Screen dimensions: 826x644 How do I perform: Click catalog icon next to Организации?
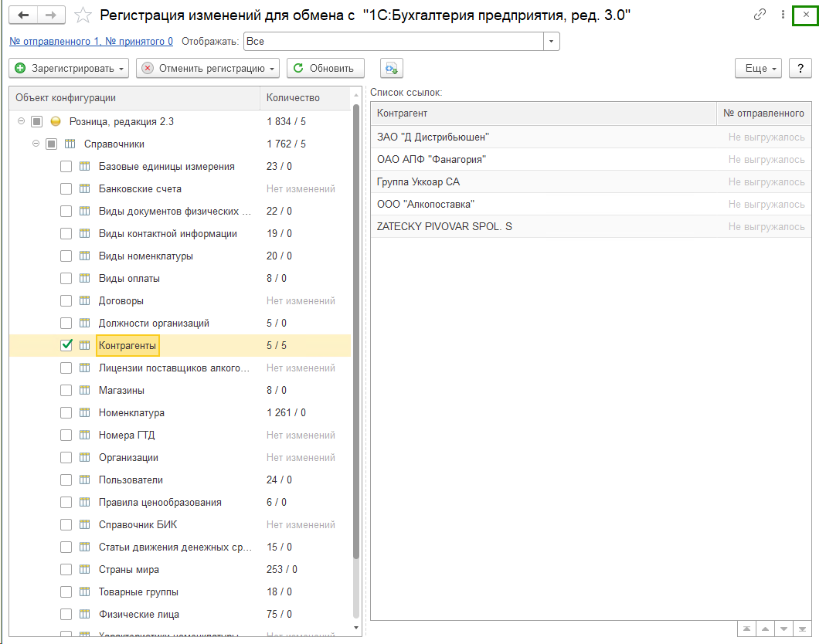(85, 458)
